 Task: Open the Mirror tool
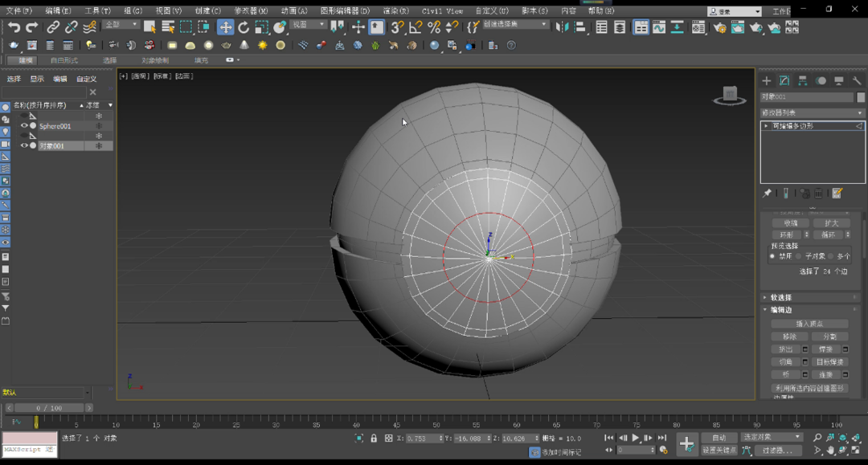click(x=562, y=27)
